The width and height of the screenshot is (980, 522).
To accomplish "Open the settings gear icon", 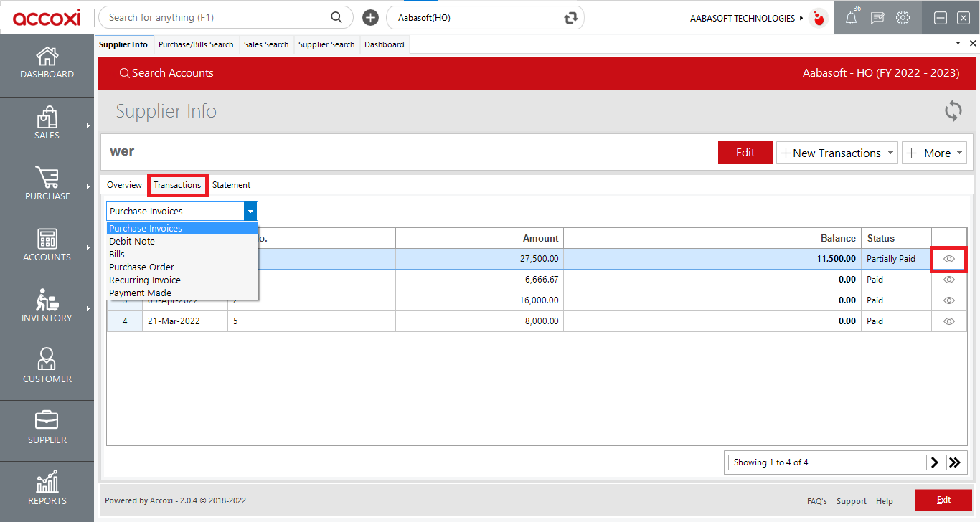I will click(x=903, y=18).
